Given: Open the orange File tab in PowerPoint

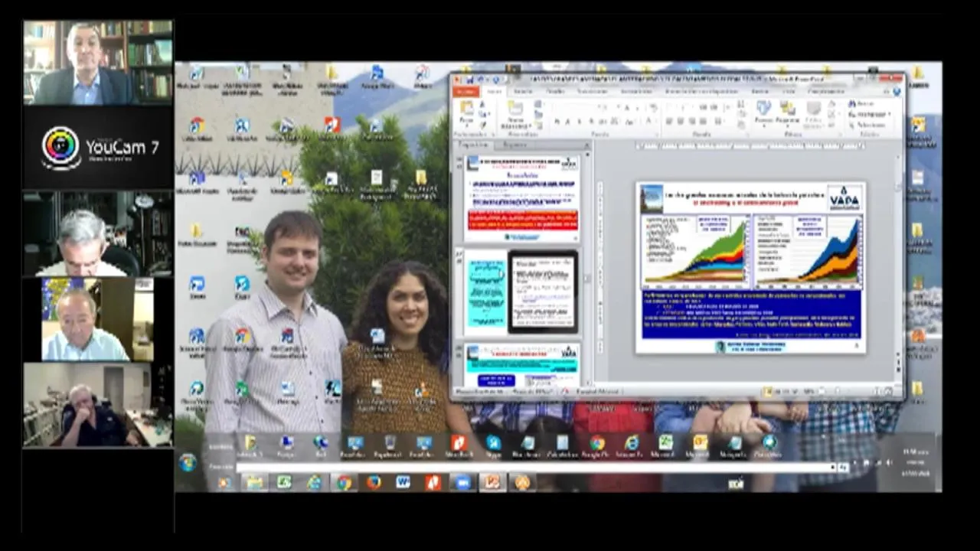Looking at the screenshot, I should (465, 91).
